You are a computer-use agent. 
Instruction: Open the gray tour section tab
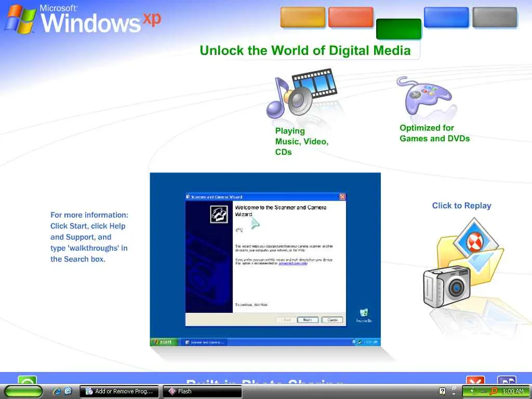(x=495, y=17)
